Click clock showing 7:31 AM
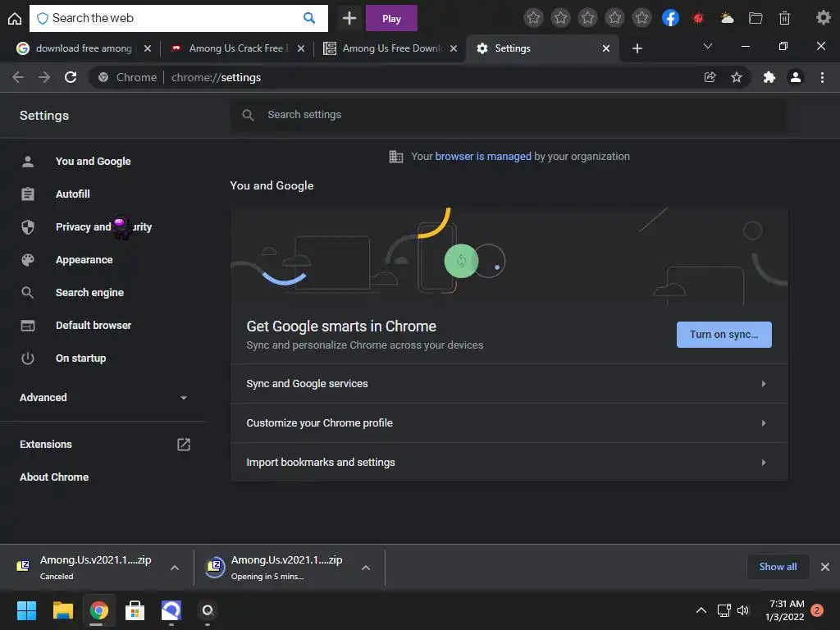The width and height of the screenshot is (840, 630). [786, 610]
